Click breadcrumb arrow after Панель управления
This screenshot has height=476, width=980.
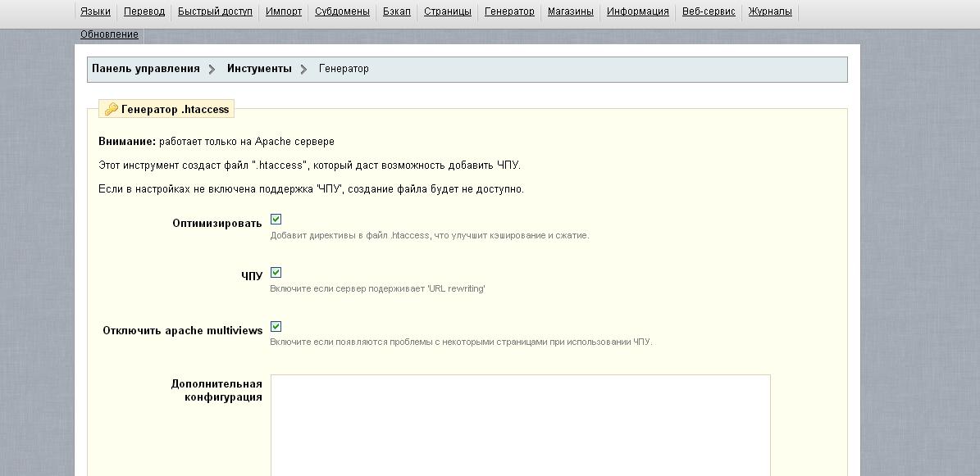click(212, 70)
